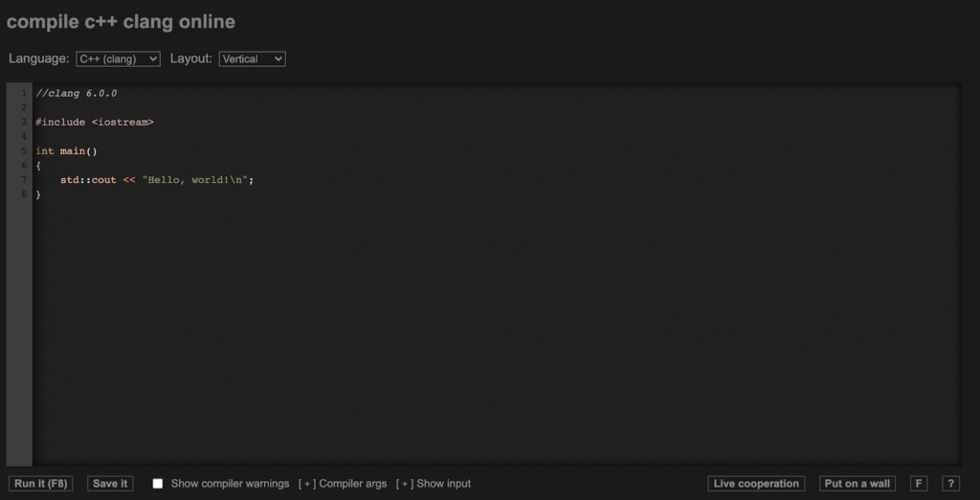Image resolution: width=980 pixels, height=500 pixels.
Task: Expand the [+] Compiler args section
Action: [x=343, y=484]
